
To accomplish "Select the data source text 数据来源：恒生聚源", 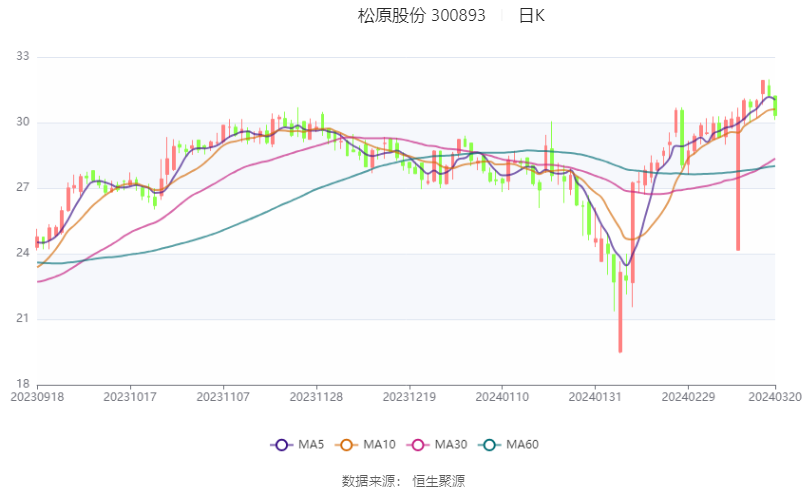I will click(x=404, y=481).
